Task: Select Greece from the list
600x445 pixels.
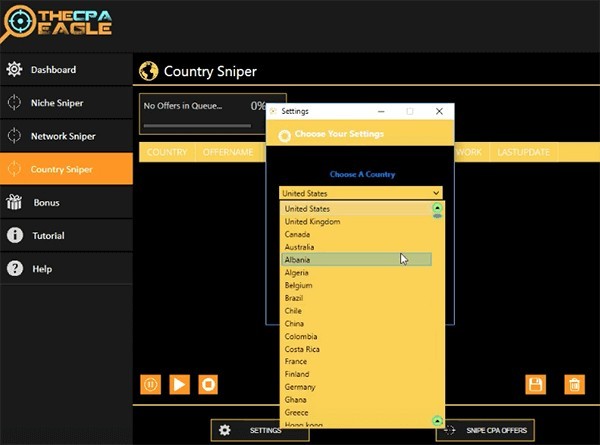Action: click(357, 412)
